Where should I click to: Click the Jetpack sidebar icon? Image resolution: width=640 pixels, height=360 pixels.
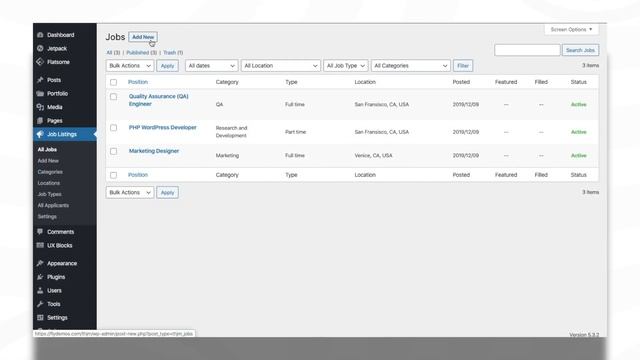point(40,49)
